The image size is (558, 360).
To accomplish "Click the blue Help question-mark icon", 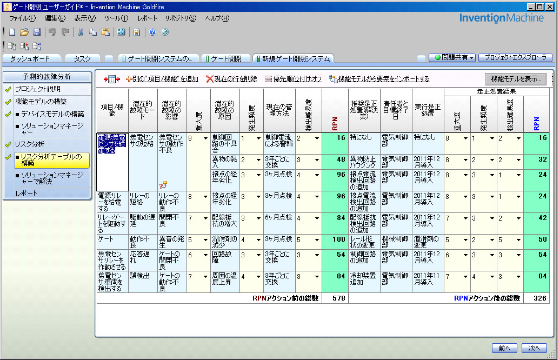I will click(152, 32).
